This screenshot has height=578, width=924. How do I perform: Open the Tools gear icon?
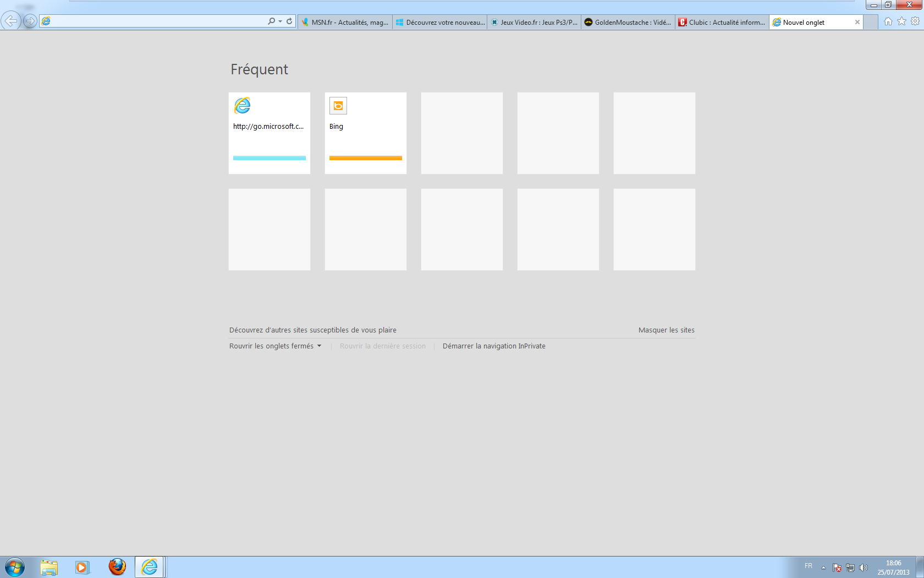pos(915,21)
